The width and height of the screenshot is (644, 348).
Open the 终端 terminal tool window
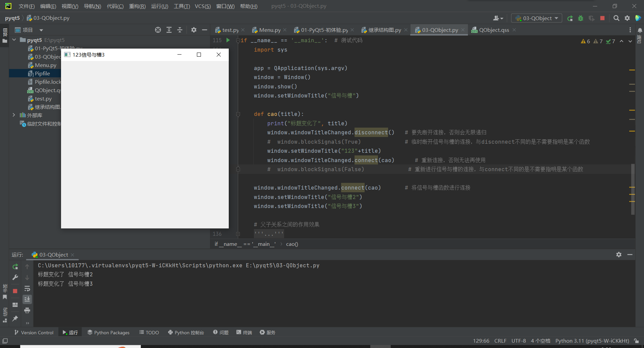point(244,332)
